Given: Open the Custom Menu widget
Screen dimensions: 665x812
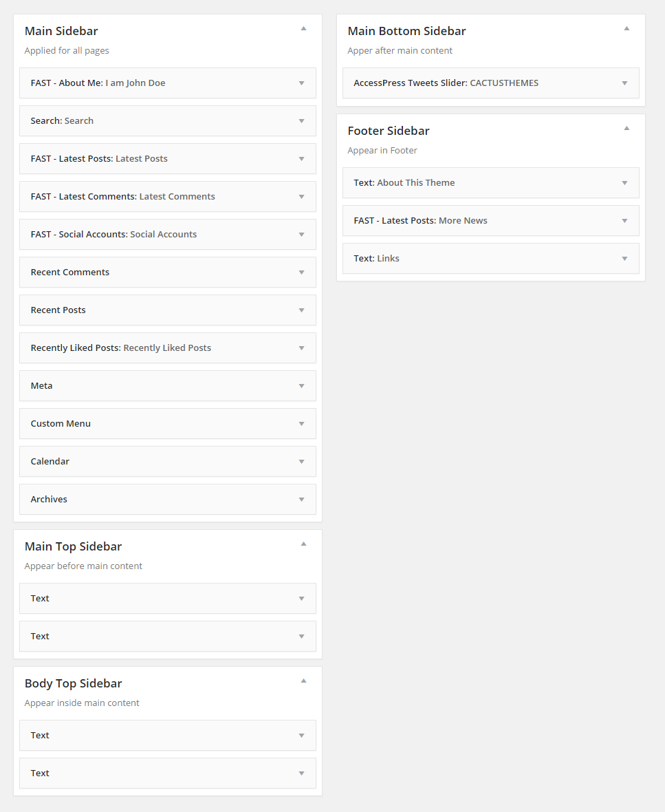Looking at the screenshot, I should [61, 424].
